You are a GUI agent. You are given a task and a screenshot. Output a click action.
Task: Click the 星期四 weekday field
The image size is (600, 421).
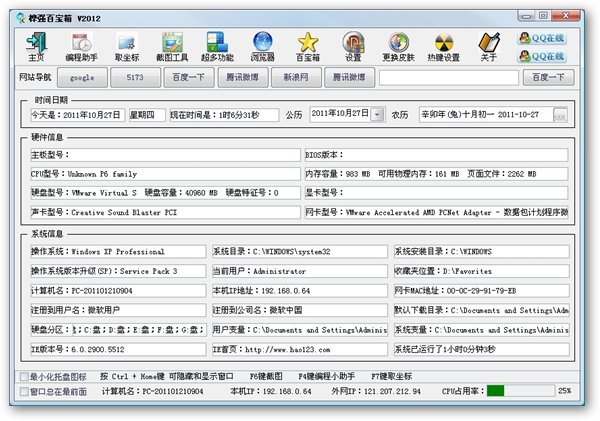coord(147,115)
